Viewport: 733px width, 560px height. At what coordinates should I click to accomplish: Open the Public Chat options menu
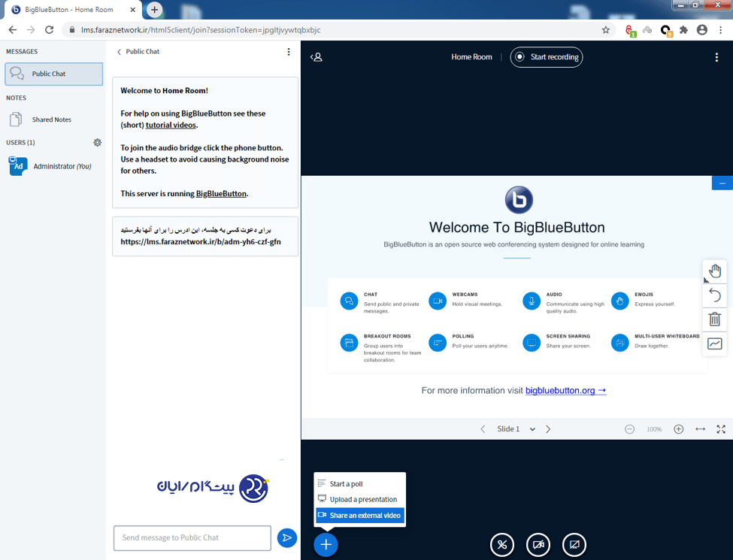[289, 52]
